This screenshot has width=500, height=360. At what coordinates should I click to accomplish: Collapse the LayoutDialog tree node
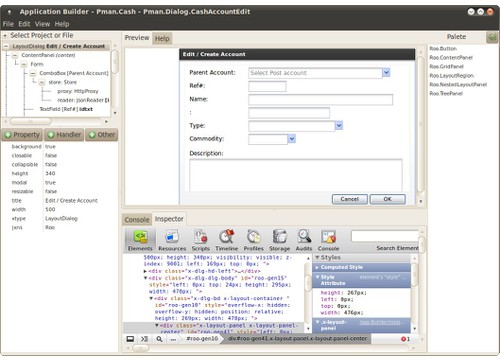[x=6, y=46]
